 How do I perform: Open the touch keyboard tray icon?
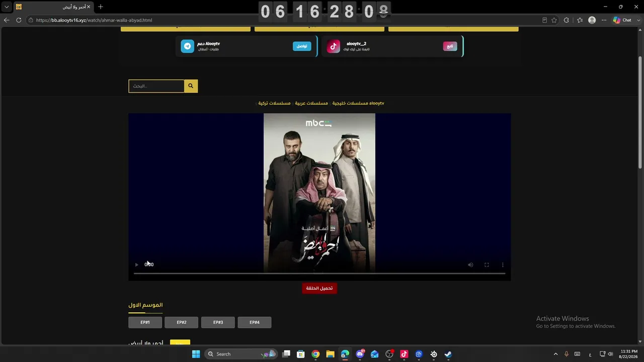click(578, 354)
